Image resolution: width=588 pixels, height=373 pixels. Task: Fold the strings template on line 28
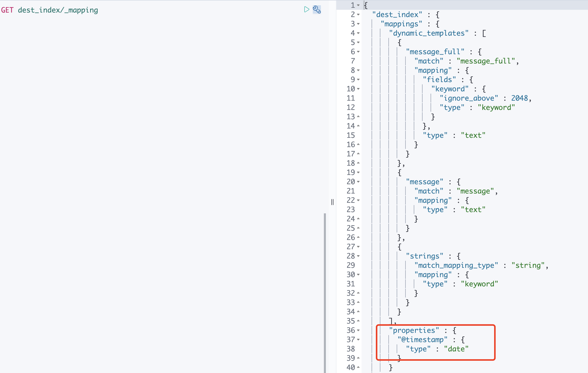(x=358, y=256)
